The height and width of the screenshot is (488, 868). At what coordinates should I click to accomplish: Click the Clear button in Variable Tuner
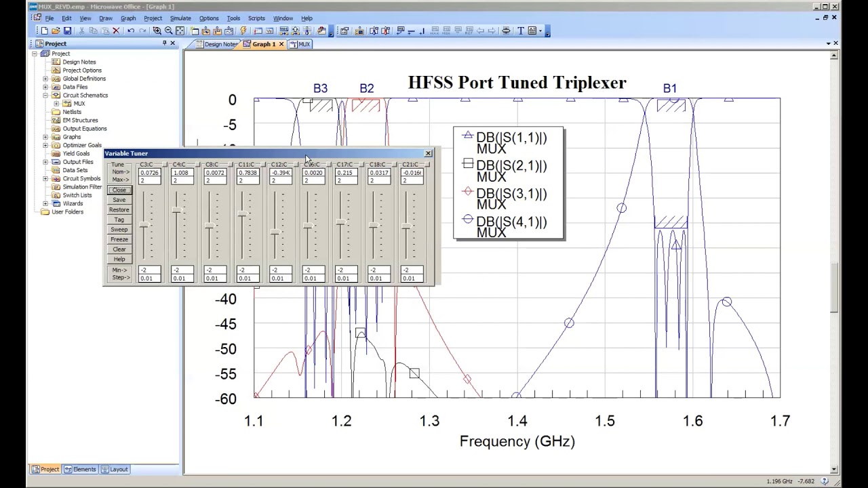pyautogui.click(x=119, y=249)
